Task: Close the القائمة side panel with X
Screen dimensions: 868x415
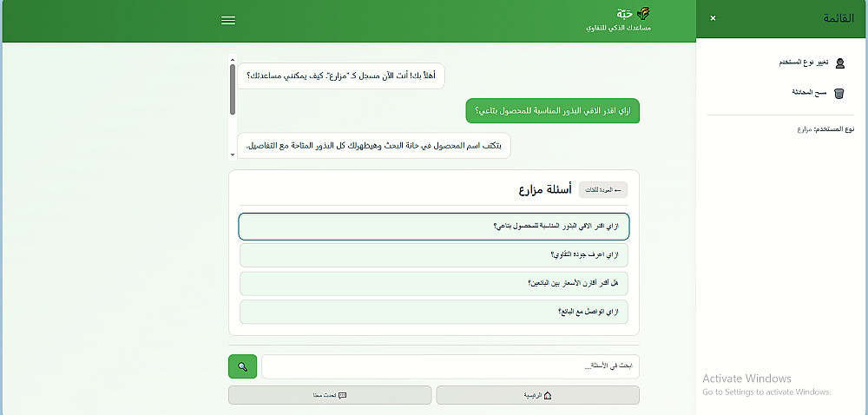Action: [713, 18]
